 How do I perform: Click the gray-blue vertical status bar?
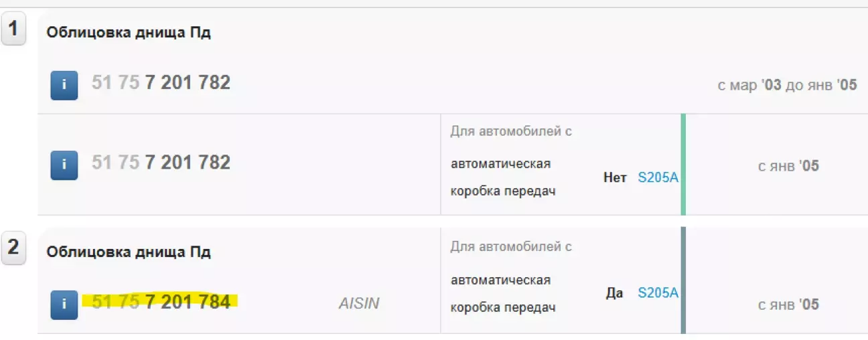[683, 280]
